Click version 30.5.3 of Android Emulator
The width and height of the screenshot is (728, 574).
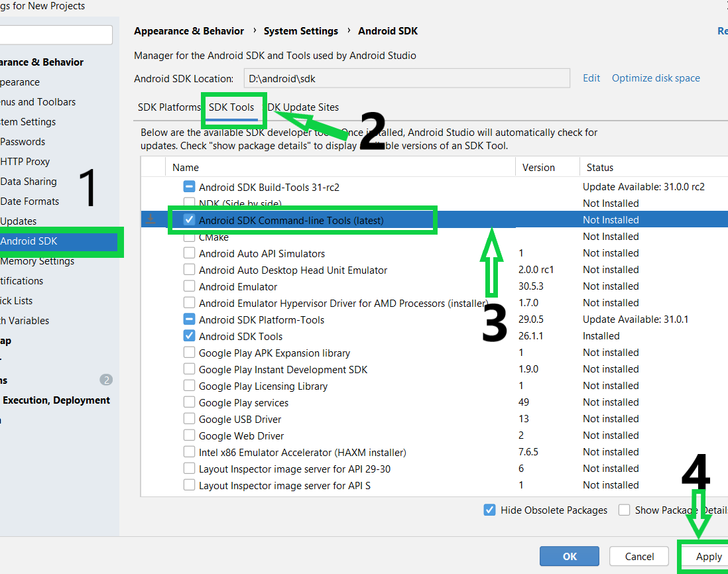(530, 286)
